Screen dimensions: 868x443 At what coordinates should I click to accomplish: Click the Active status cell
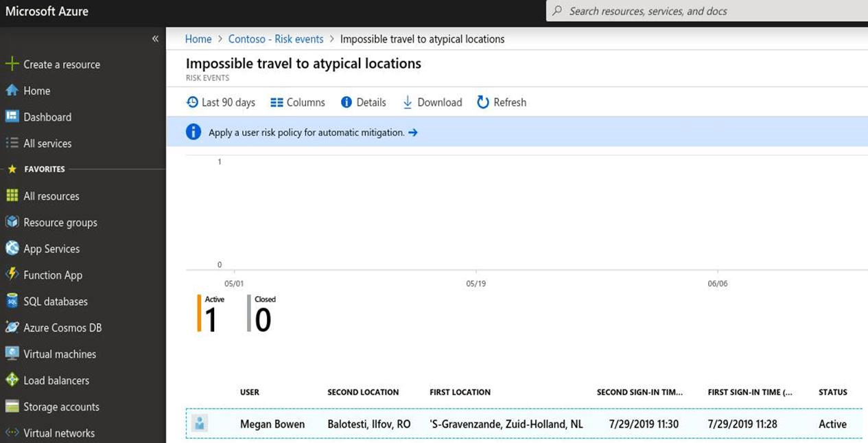(832, 424)
